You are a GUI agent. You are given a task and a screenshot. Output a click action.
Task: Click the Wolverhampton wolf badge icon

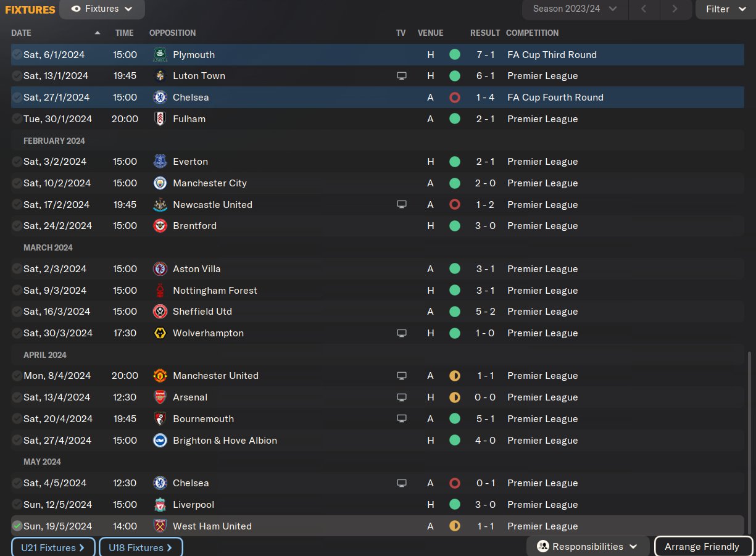[x=160, y=333]
